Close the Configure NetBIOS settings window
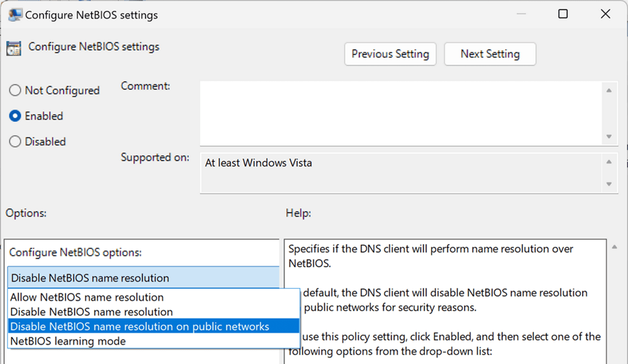Viewport: 628px width, 364px height. (x=605, y=14)
